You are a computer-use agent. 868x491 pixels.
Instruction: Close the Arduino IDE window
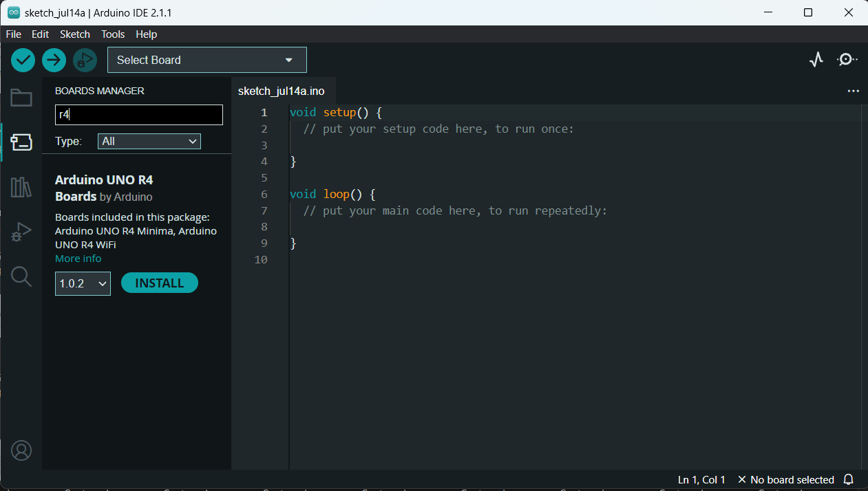point(849,12)
